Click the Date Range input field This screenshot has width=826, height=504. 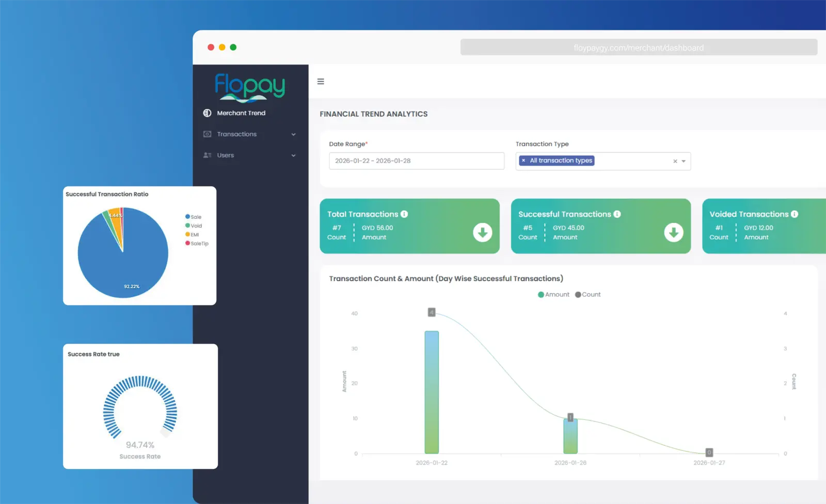(417, 161)
